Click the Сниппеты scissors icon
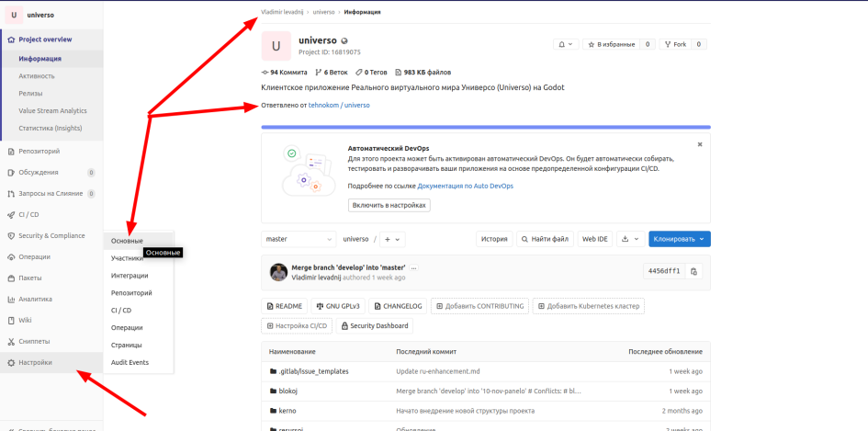This screenshot has width=868, height=431. click(11, 341)
